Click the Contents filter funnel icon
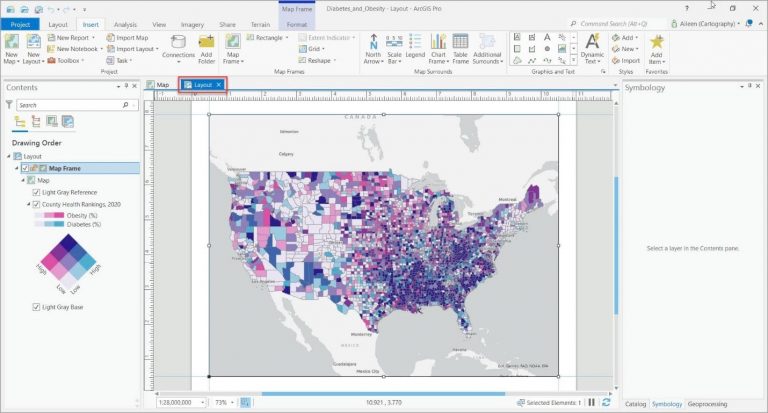 (x=9, y=104)
